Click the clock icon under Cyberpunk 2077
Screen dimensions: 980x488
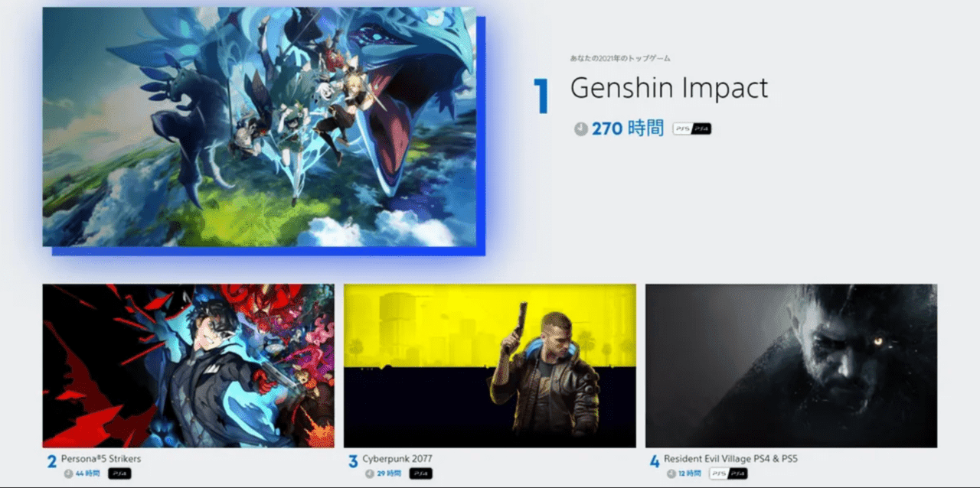pyautogui.click(x=370, y=473)
